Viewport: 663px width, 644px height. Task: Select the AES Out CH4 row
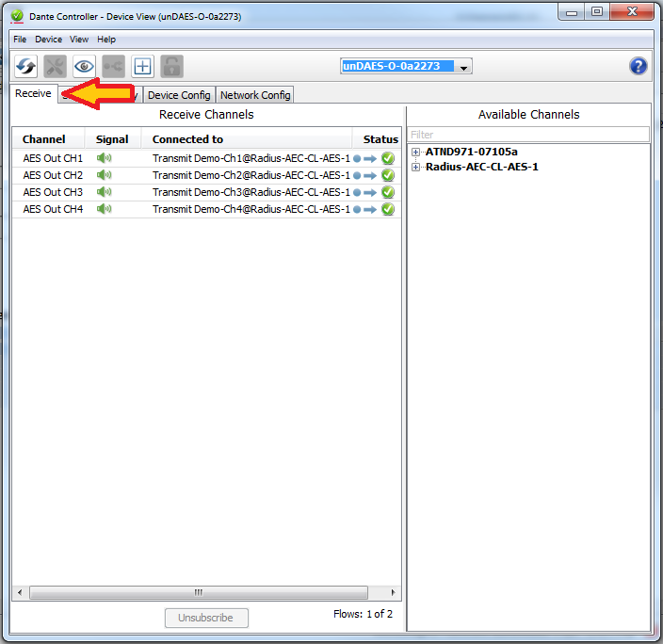pos(207,209)
